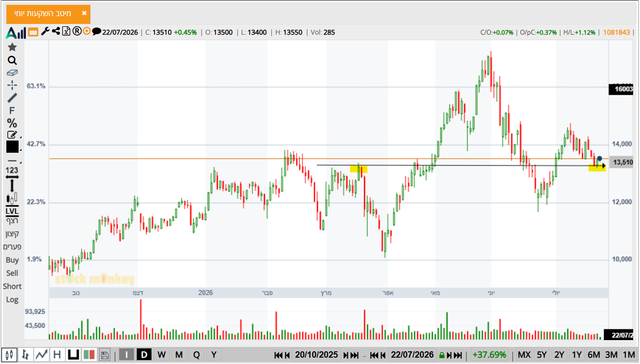Select the 6M time range

coord(594,355)
